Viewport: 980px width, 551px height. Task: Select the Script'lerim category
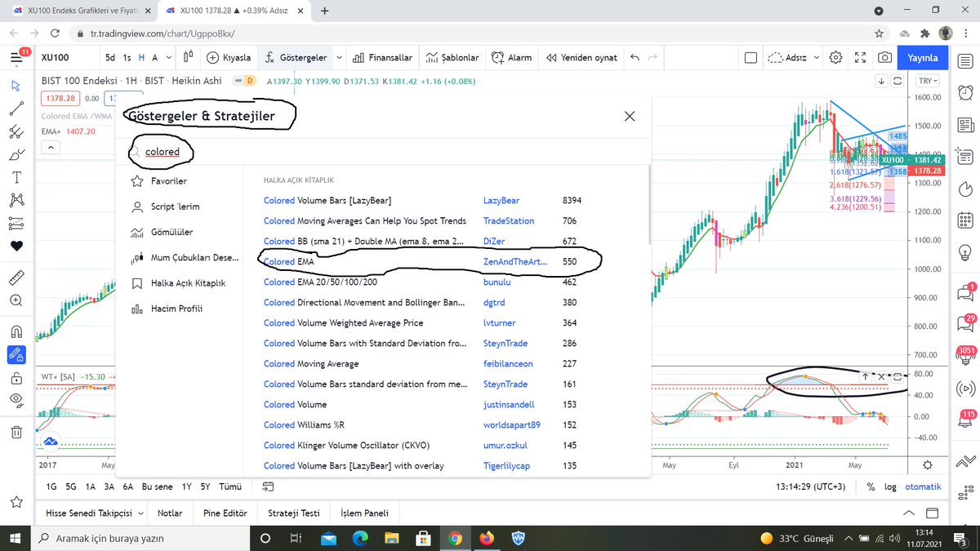click(x=175, y=207)
